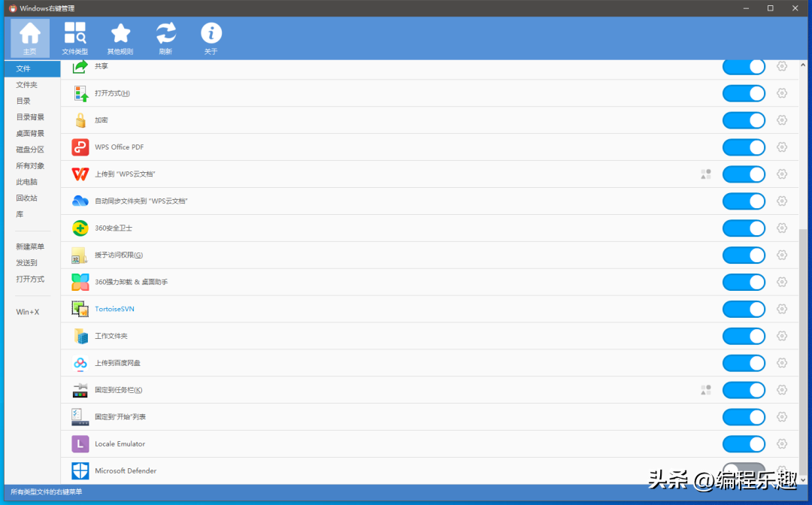Click the TortoiseSVN blue text label
The image size is (812, 505).
(114, 309)
